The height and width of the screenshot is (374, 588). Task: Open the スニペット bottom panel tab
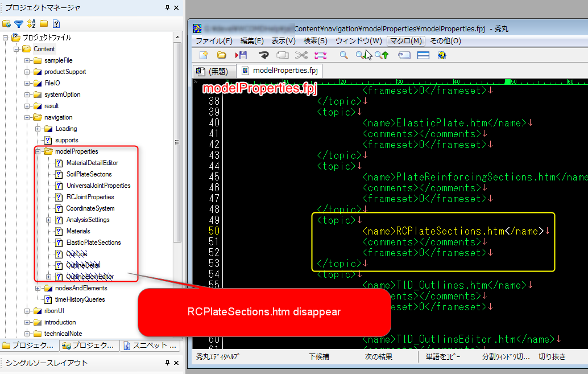[150, 346]
